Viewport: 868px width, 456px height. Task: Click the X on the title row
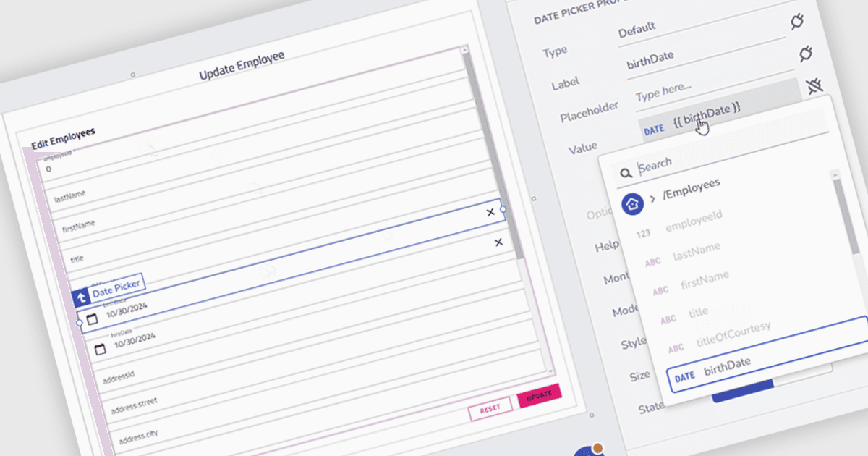498,242
